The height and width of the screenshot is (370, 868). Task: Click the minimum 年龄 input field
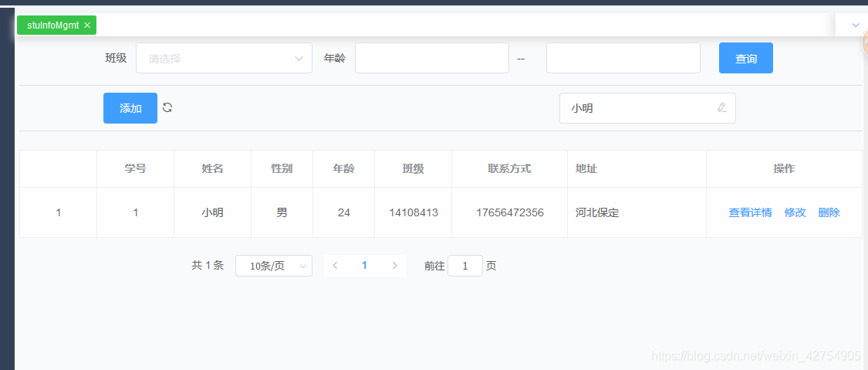[432, 58]
